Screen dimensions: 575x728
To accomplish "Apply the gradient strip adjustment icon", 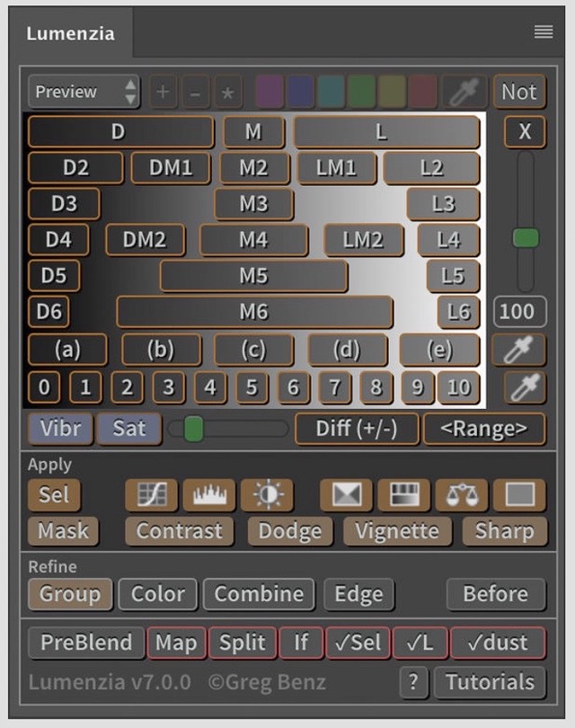I will point(404,494).
